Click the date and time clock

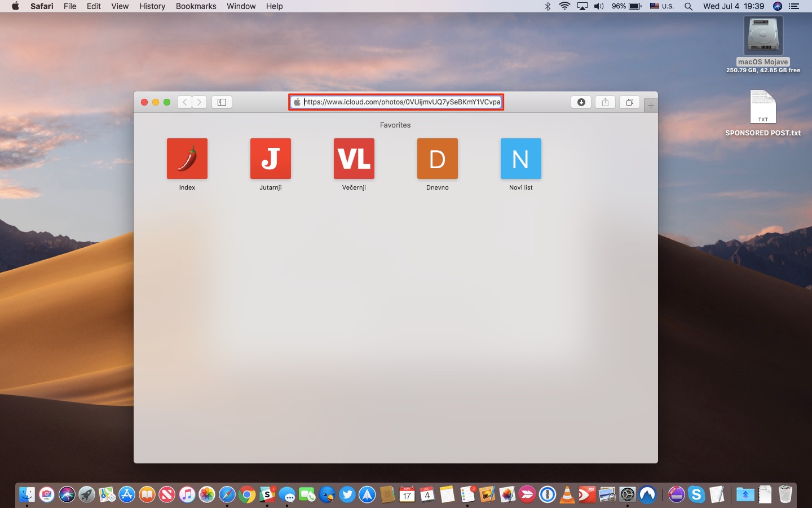pos(734,6)
